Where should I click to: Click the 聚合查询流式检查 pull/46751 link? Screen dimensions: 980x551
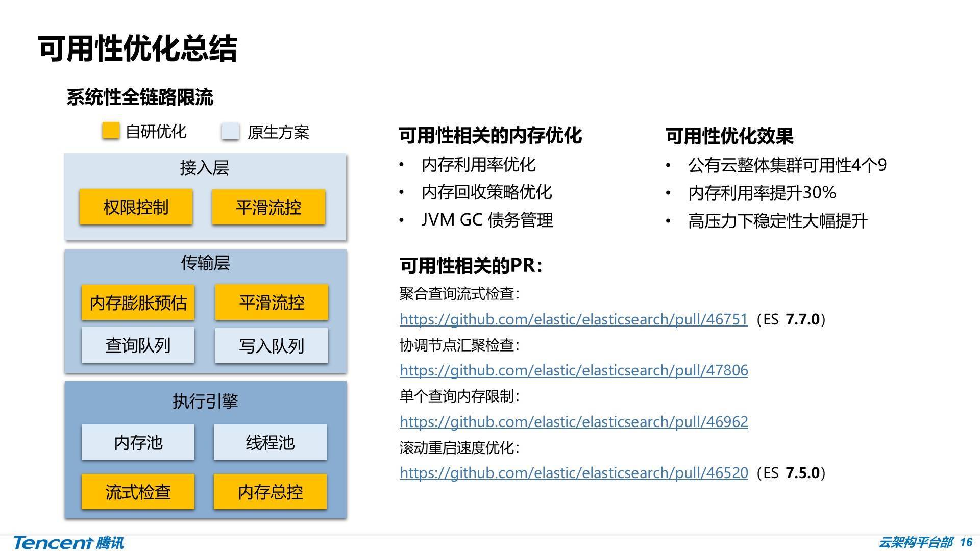573,319
